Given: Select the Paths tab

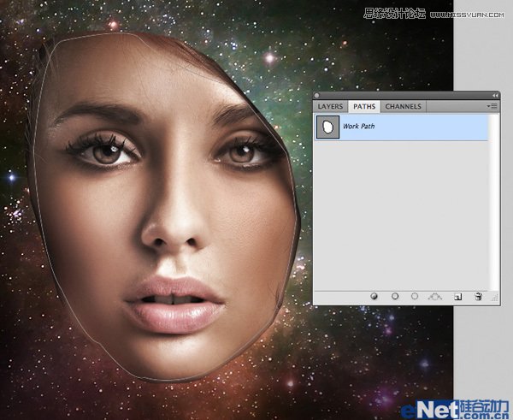Looking at the screenshot, I should click(x=364, y=107).
